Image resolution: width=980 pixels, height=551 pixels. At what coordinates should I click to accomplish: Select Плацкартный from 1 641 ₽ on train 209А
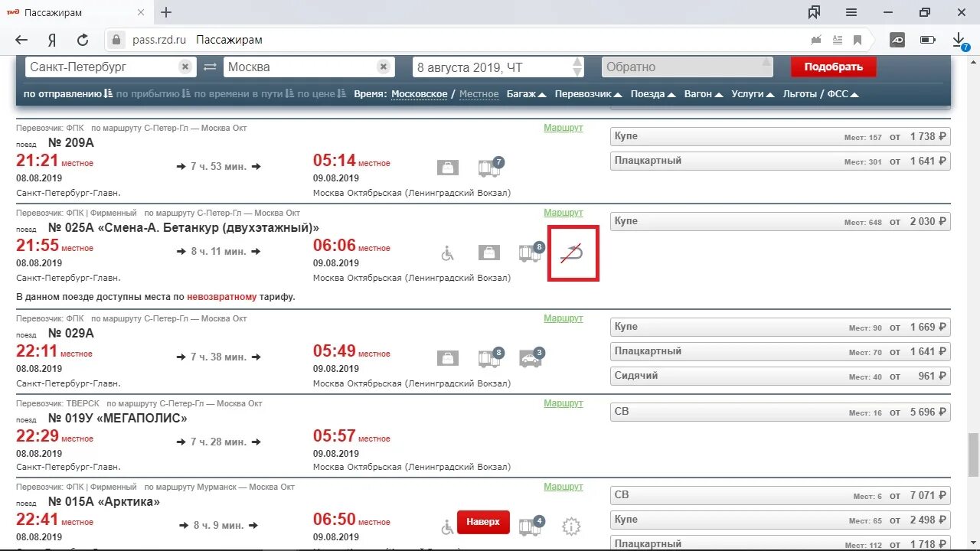[x=780, y=161]
